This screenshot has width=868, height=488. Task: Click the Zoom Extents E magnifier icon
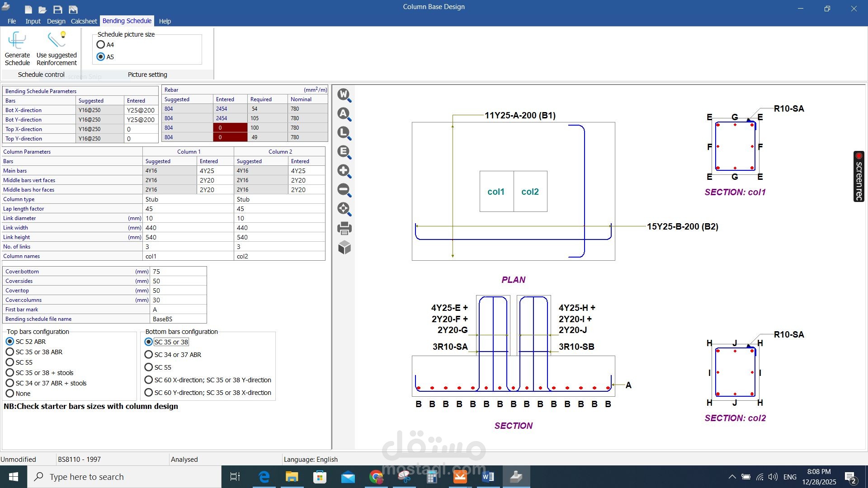[344, 152]
